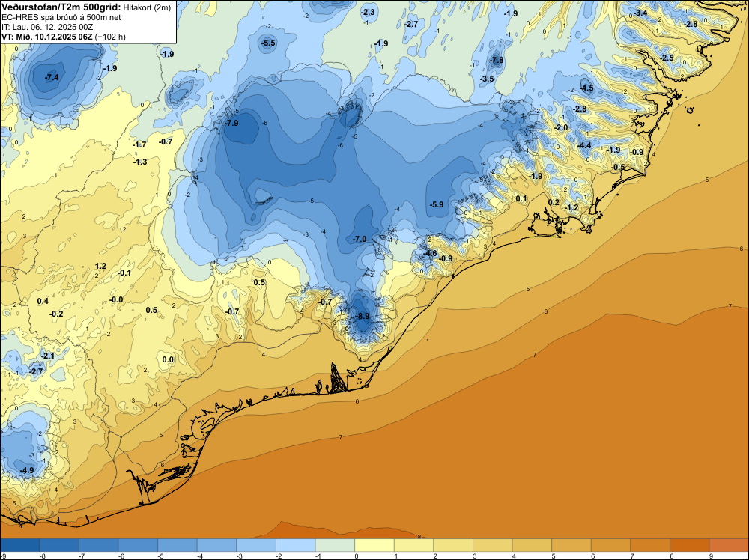Click the 0.0 temperature label
This screenshot has height=560, width=749.
pos(168,360)
